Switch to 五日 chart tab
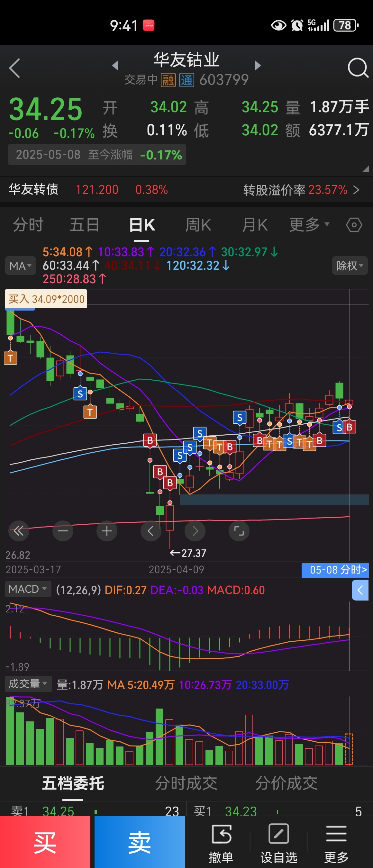Viewport: 373px width, 868px height. coord(85,225)
